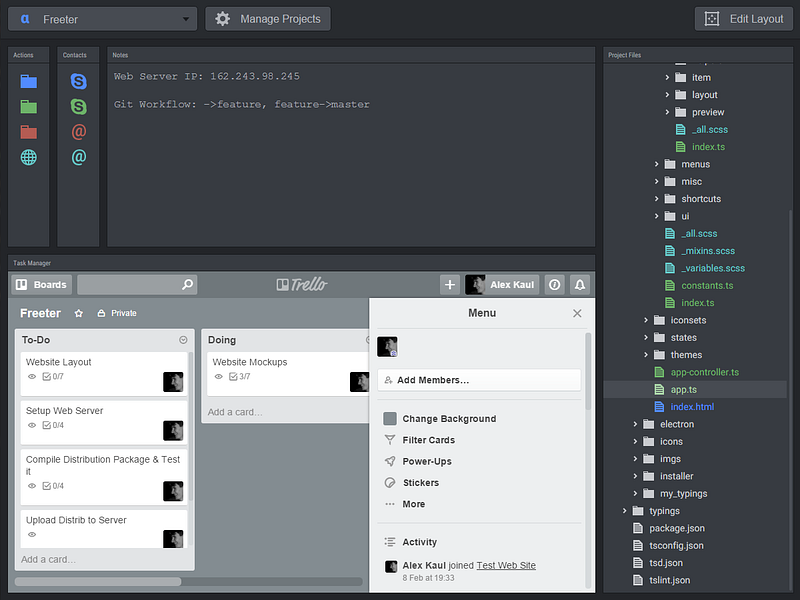Expand the themes folder
The width and height of the screenshot is (800, 600).
tap(646, 355)
